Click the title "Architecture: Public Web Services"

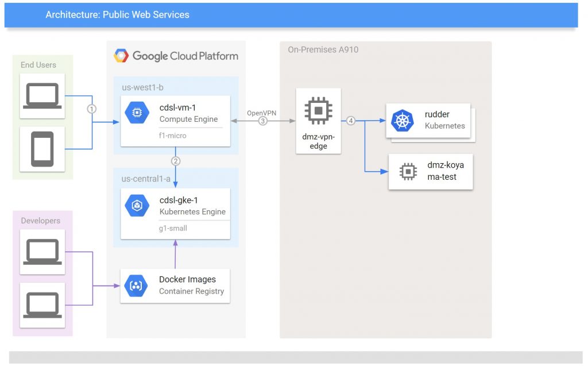(x=117, y=14)
